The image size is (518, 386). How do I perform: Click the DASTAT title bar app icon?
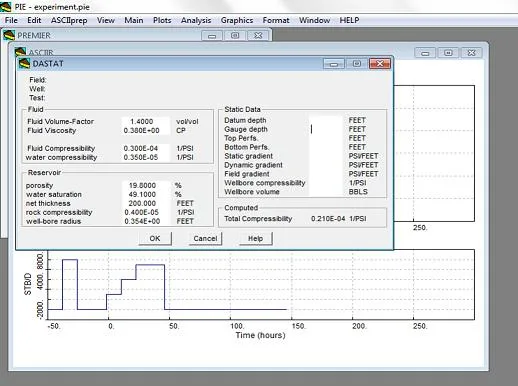click(24, 63)
